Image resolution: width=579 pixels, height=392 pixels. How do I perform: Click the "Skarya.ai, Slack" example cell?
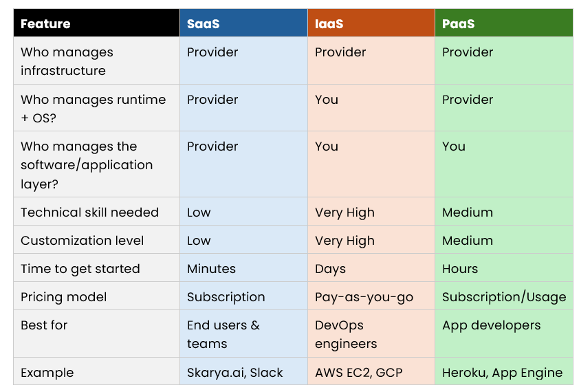pos(234,373)
